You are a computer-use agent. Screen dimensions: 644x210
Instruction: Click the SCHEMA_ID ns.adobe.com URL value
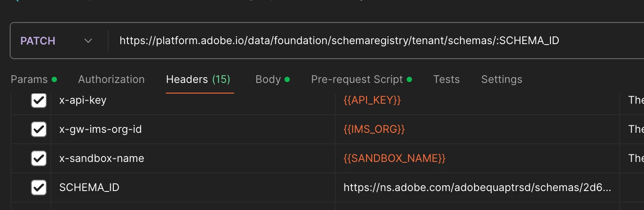click(477, 187)
